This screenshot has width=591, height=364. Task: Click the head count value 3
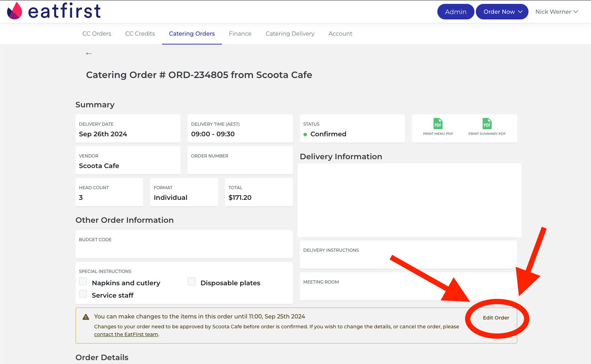pos(81,197)
